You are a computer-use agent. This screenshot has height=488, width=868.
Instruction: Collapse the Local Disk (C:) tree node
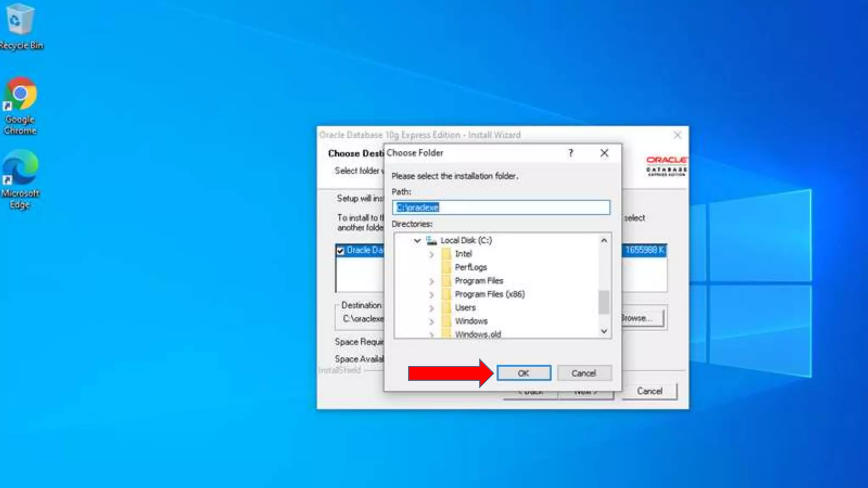click(x=417, y=241)
